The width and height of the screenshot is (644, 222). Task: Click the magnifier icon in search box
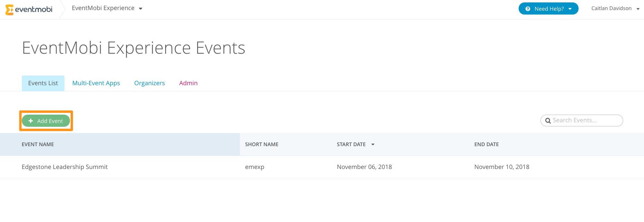click(x=548, y=121)
